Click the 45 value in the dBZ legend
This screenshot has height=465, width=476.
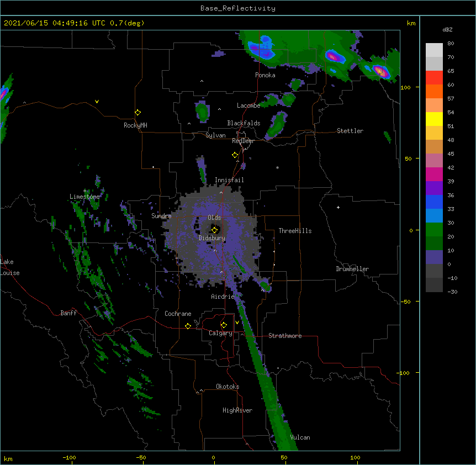tap(451, 154)
